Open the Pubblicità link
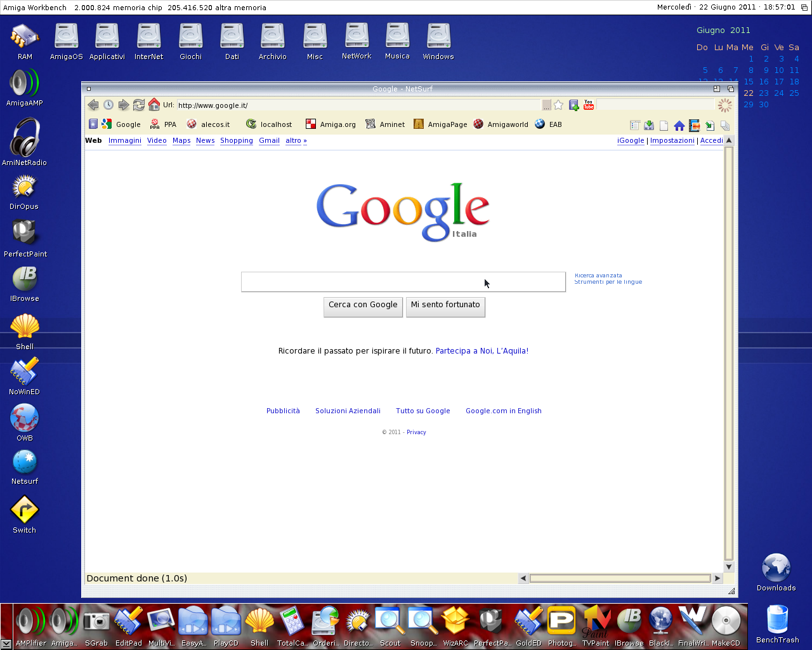 (283, 411)
